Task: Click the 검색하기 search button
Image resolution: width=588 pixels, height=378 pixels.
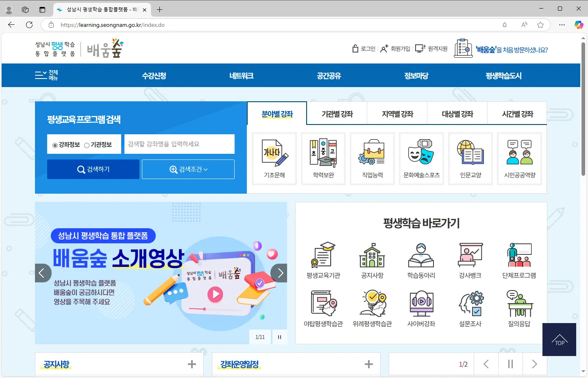Action: (x=93, y=169)
